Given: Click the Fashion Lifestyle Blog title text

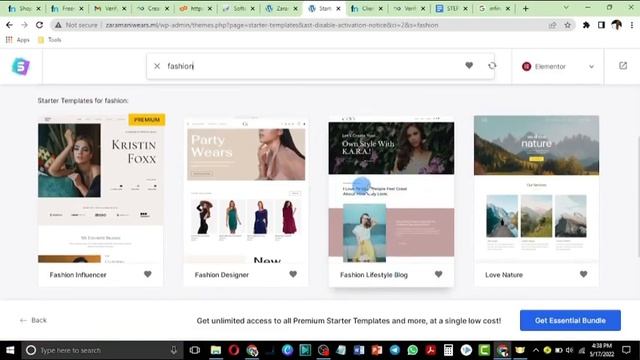Looking at the screenshot, I should coord(374,275).
